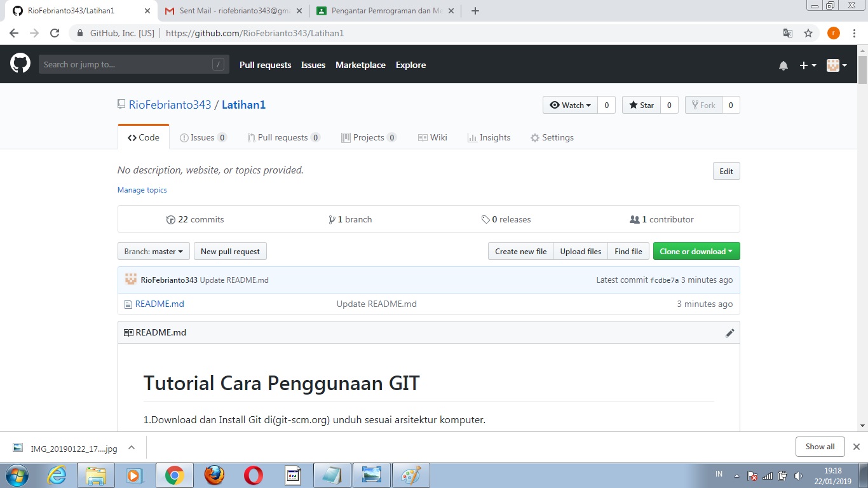868x488 pixels.
Task: Open Windows Start button
Action: tap(17, 475)
